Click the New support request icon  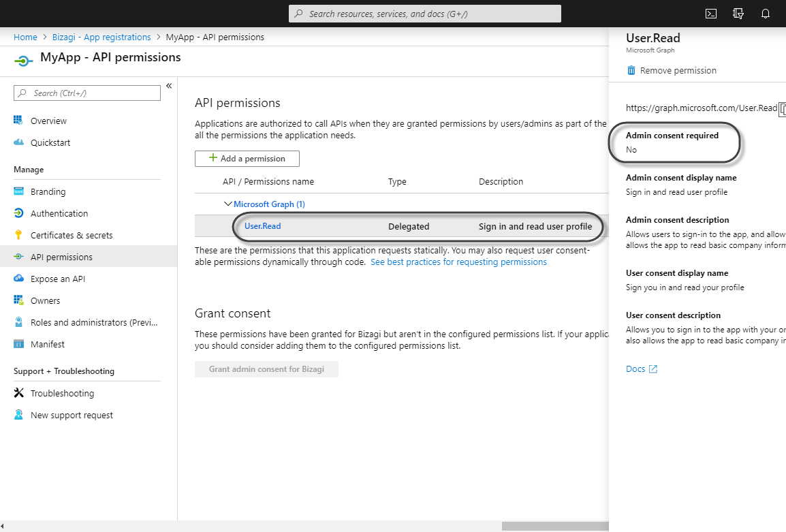(18, 415)
